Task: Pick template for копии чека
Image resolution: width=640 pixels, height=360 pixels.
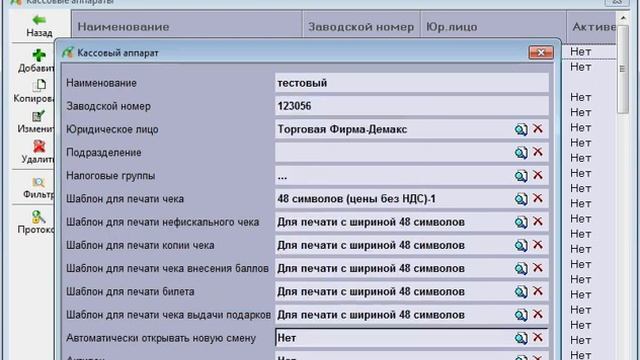Action: tap(521, 246)
